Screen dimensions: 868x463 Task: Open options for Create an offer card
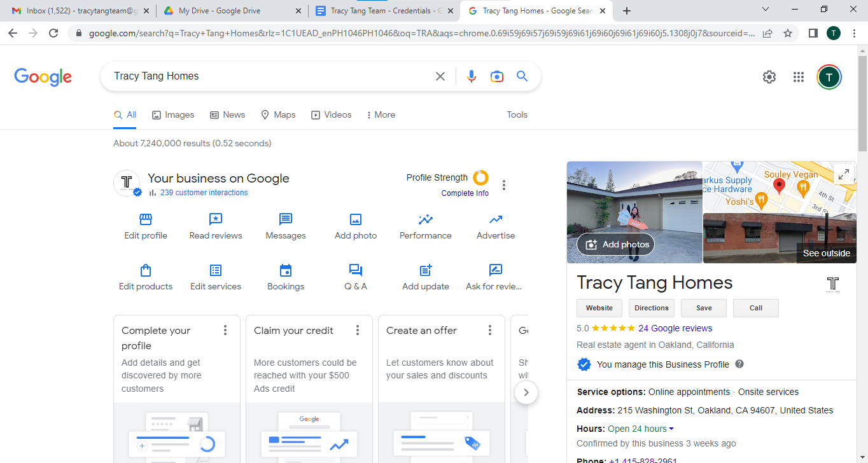490,330
